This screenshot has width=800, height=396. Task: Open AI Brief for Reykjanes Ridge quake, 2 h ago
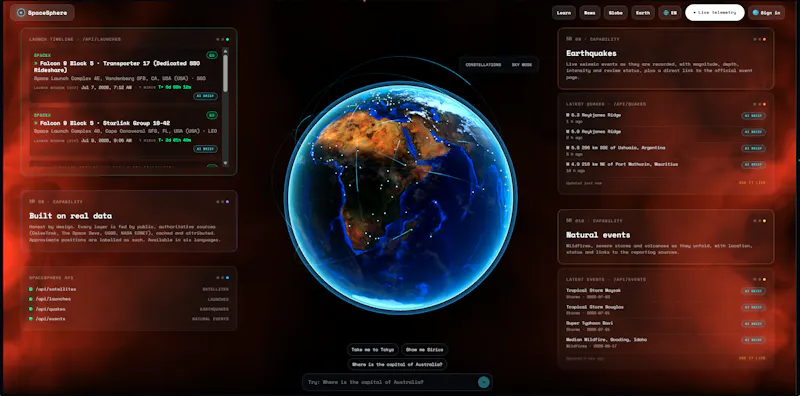(754, 132)
